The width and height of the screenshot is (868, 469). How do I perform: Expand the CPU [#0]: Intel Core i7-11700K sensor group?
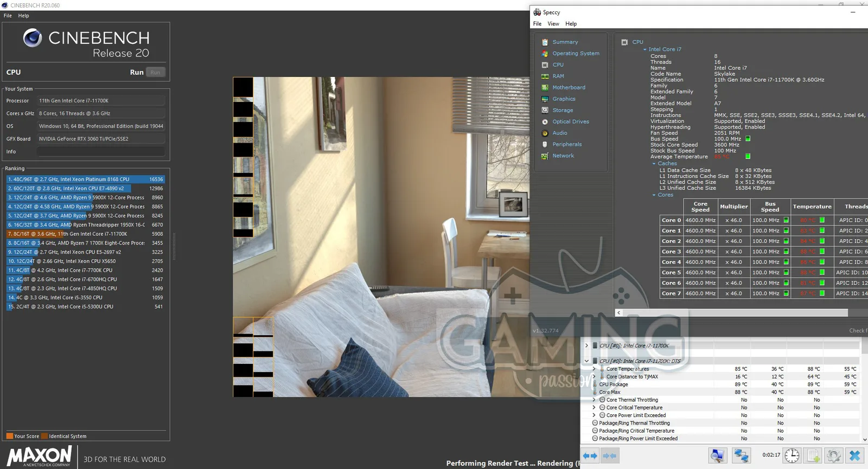pos(586,345)
